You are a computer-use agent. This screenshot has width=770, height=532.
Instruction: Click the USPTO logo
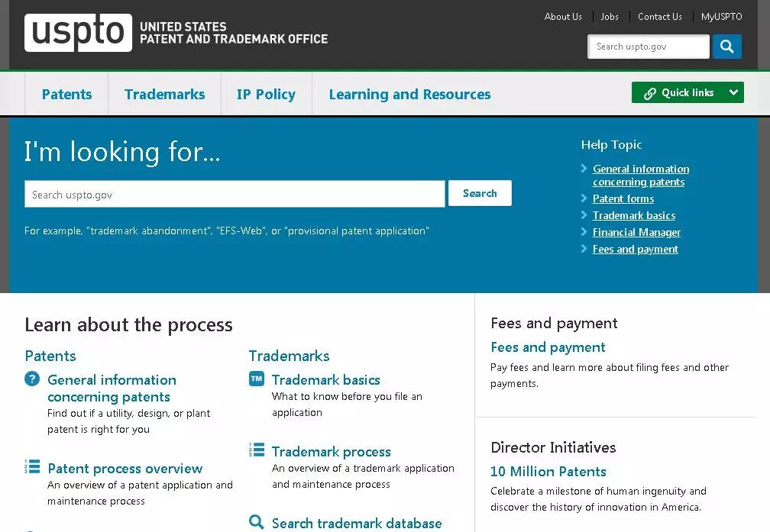(x=78, y=32)
